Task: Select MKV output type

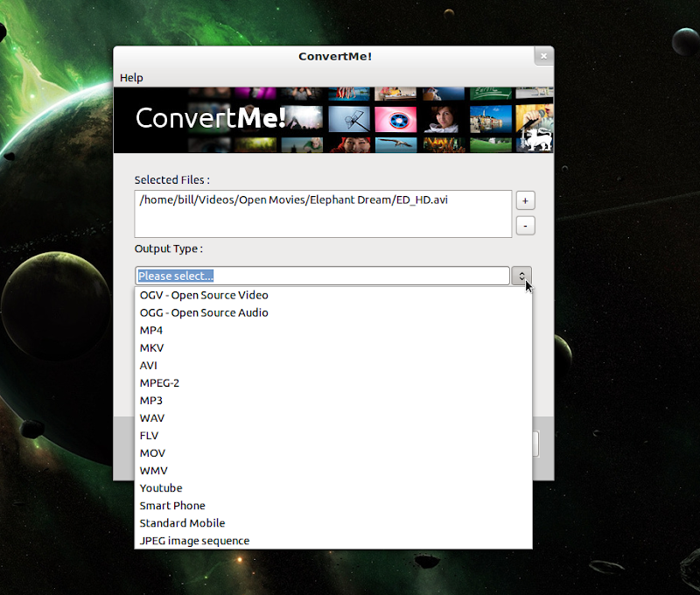Action: (333, 347)
